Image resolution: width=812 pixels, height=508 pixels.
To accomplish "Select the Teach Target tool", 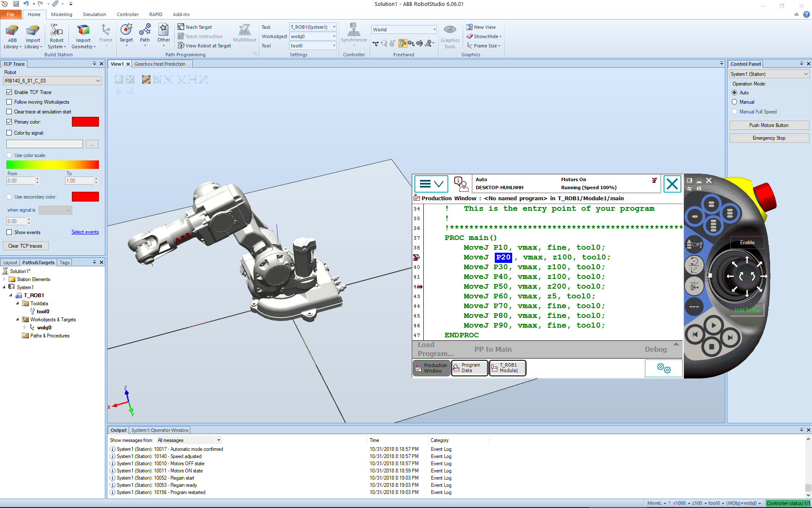I will [x=195, y=27].
